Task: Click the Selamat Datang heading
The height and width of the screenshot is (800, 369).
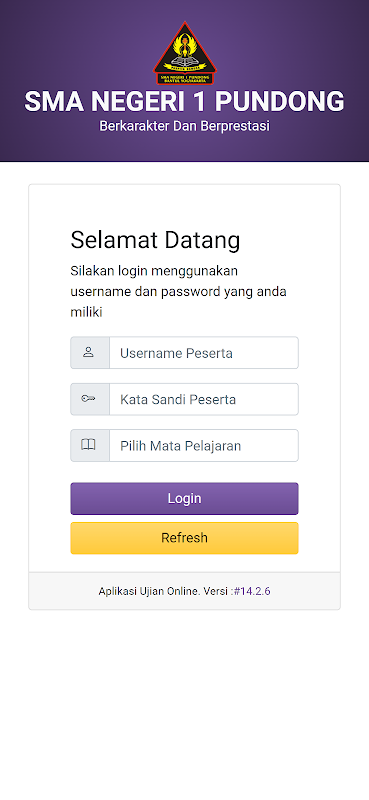Action: 155,240
